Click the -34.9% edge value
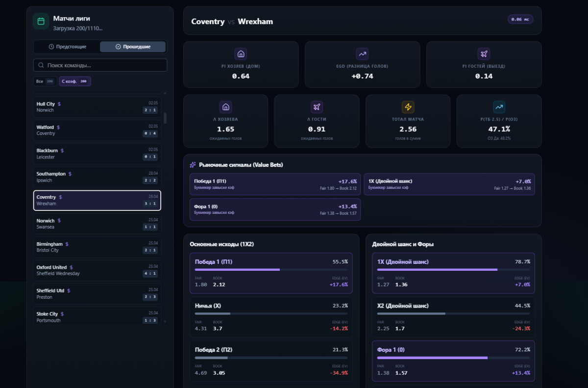 339,373
